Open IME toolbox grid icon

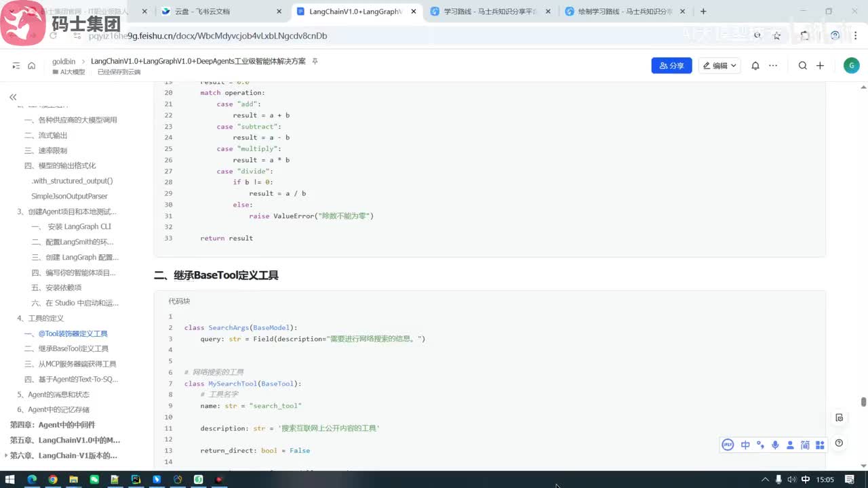pyautogui.click(x=820, y=445)
